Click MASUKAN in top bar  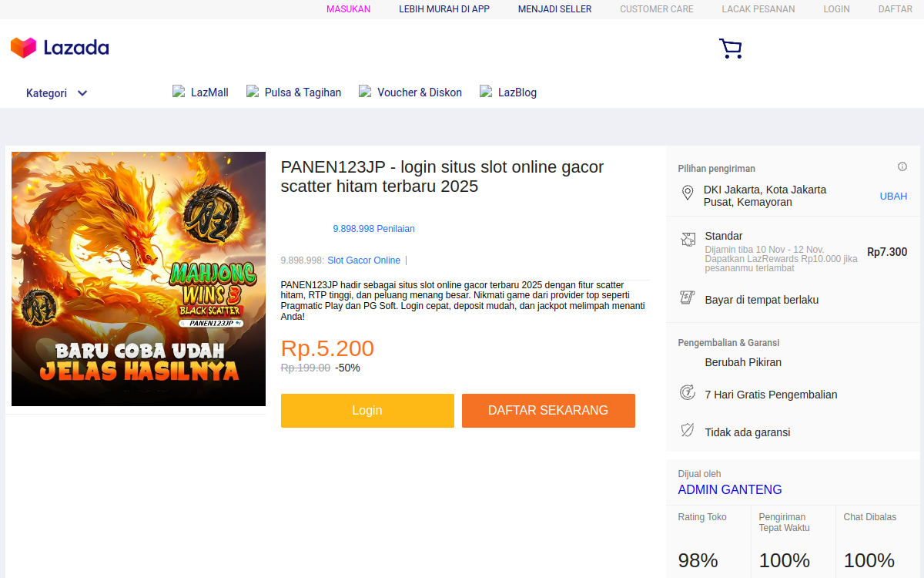coord(349,9)
